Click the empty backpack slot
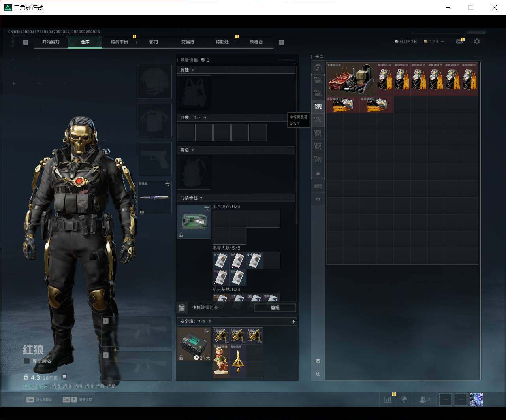This screenshot has height=420, width=506. point(194,173)
